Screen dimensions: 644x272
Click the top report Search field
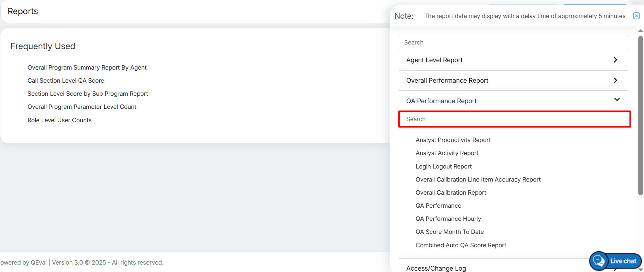click(x=513, y=42)
